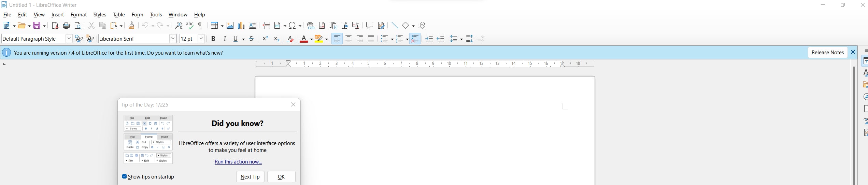Open the Tools menu
The height and width of the screenshot is (185, 868).
pos(156,15)
